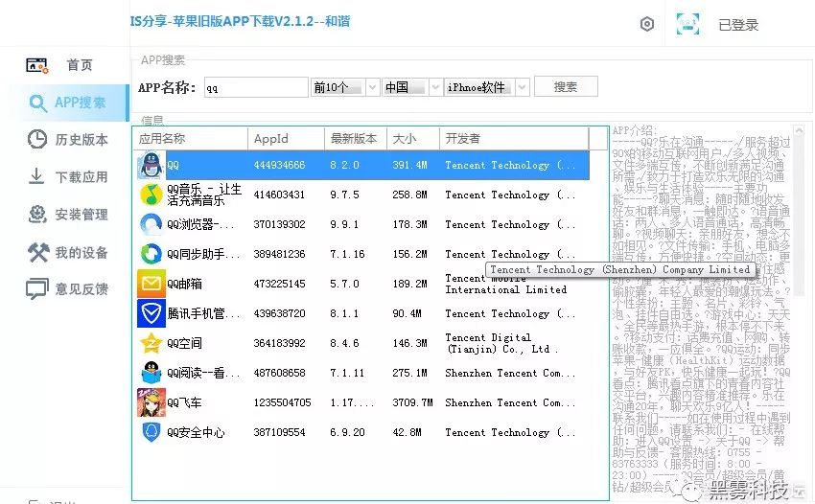The width and height of the screenshot is (815, 504).
Task: Select version 8.2.0 in QQ row
Action: 344,165
